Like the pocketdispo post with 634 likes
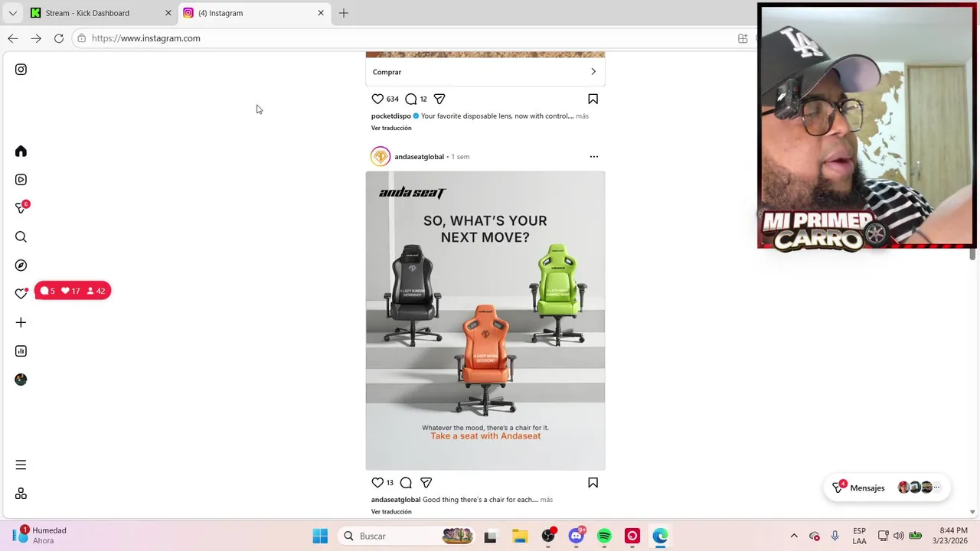 click(377, 99)
